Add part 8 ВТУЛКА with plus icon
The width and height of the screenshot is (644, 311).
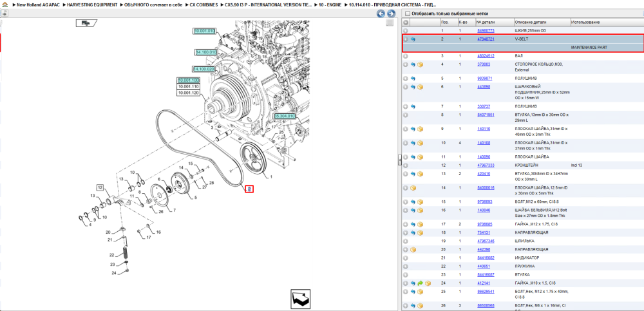click(405, 115)
